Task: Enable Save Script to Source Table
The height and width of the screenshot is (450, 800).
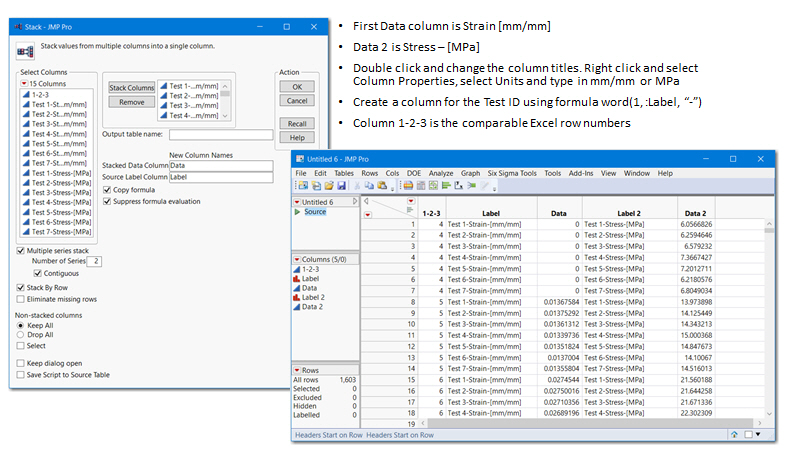Action: (20, 374)
